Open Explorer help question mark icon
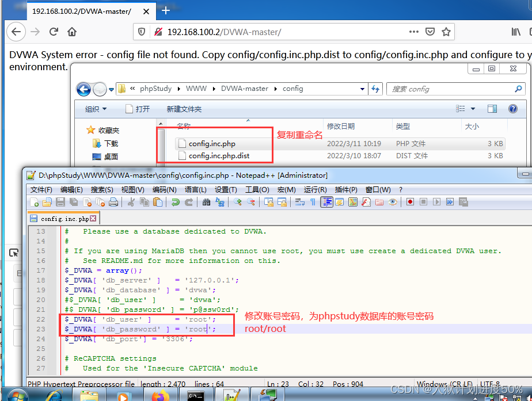The image size is (532, 401). point(513,109)
